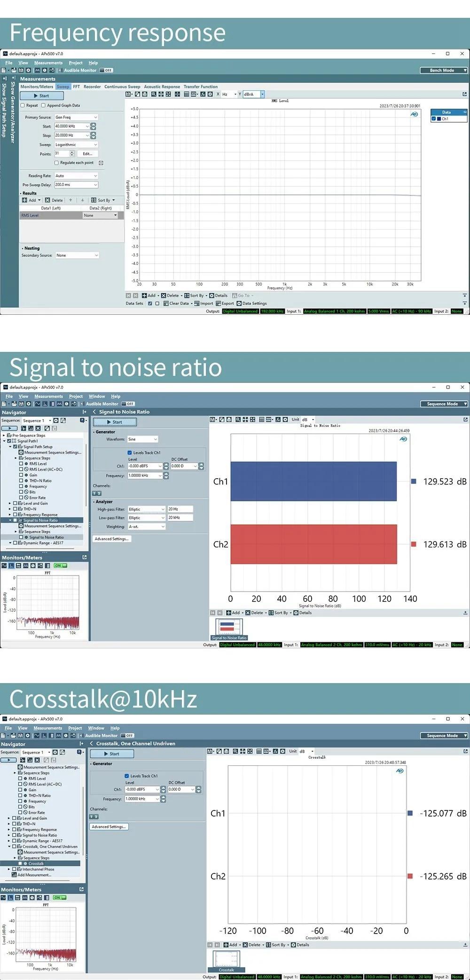Screen dimensions: 470x980
Task: Open the Weighting A-wt. dropdown
Action: point(147,527)
